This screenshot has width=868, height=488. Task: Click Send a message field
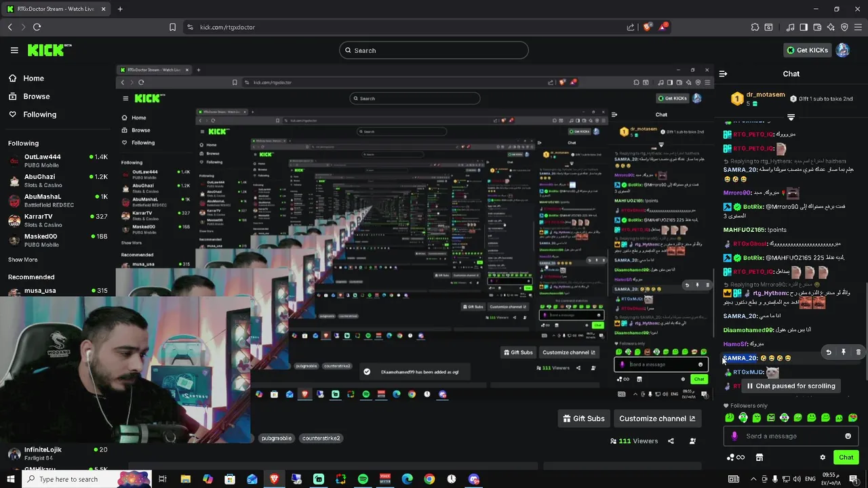pyautogui.click(x=791, y=436)
